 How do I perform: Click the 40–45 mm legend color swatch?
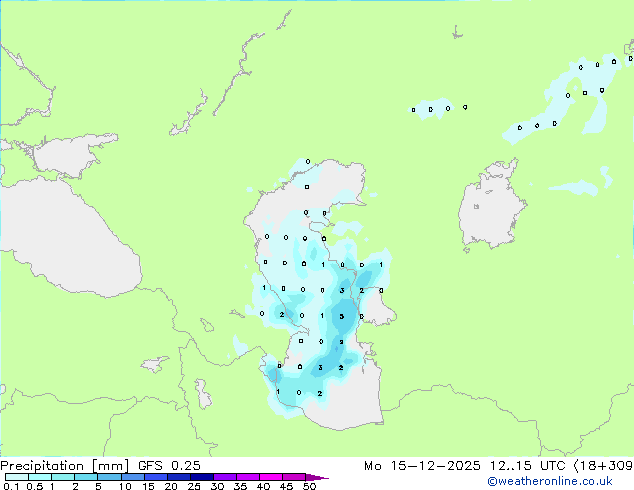pyautogui.click(x=271, y=477)
